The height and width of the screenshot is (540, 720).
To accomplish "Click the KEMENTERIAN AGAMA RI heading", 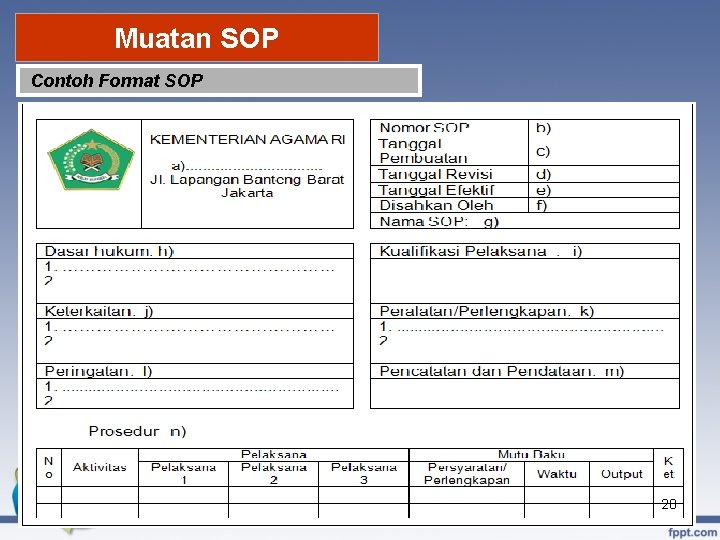I will [248, 139].
